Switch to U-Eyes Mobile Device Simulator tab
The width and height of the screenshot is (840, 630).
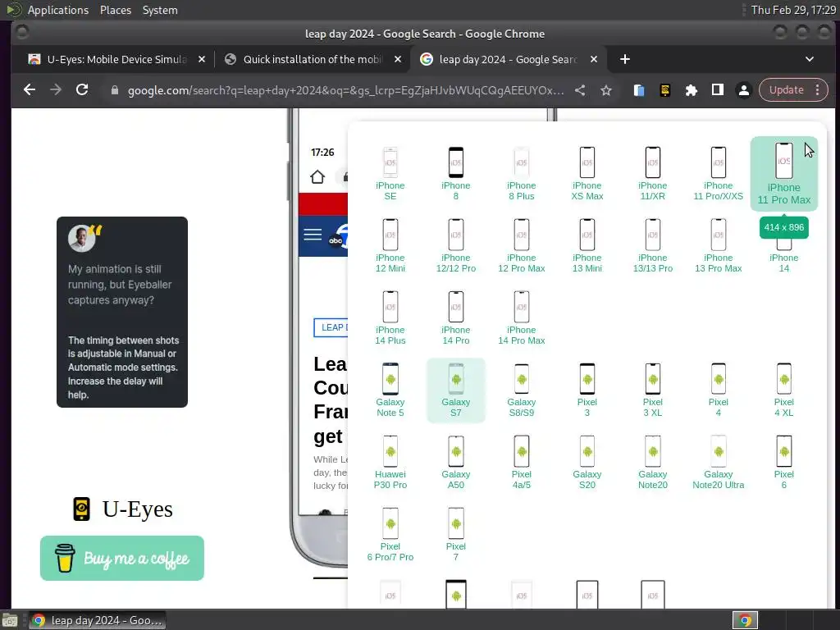[x=116, y=59]
